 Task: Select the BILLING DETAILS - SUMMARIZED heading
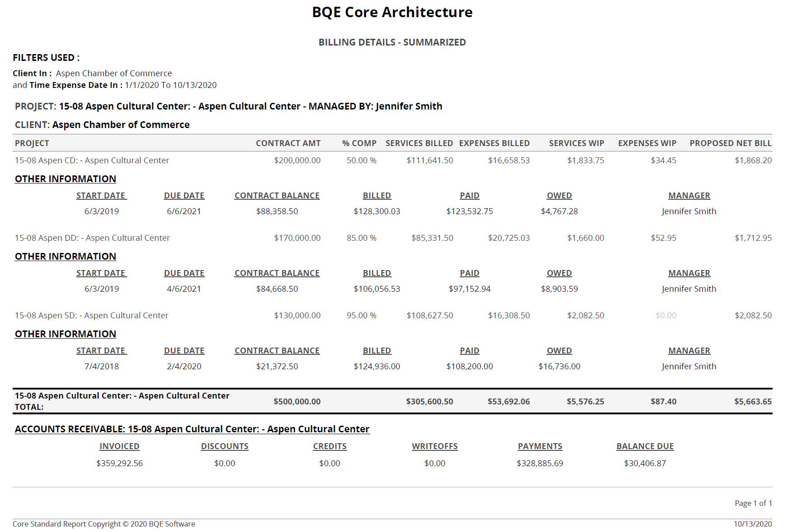[x=392, y=42]
